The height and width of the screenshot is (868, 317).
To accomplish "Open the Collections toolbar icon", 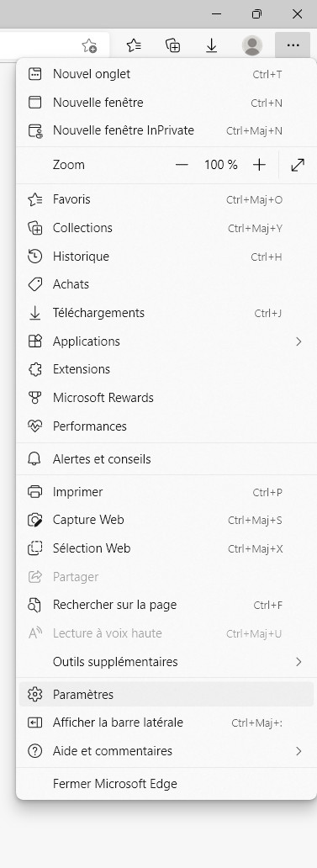I will click(172, 45).
